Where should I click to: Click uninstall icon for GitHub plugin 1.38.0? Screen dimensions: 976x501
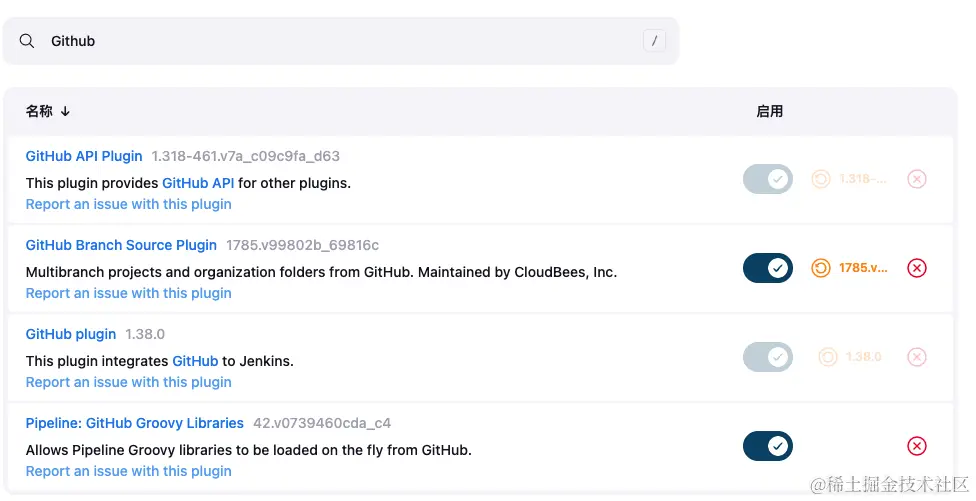click(x=916, y=357)
